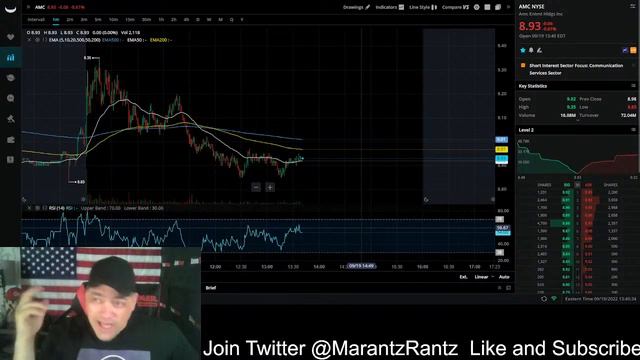Click the yellow EMA200 price label on axis

coord(502,150)
